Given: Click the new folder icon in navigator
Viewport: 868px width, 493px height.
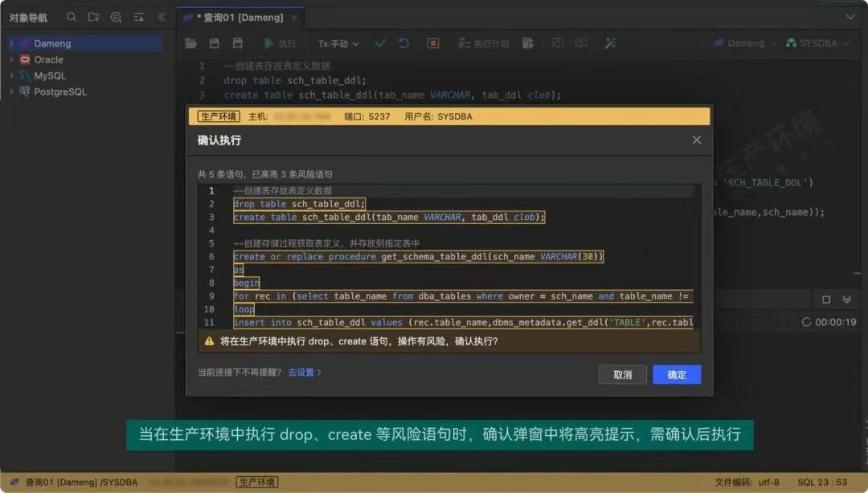Looking at the screenshot, I should pyautogui.click(x=93, y=17).
